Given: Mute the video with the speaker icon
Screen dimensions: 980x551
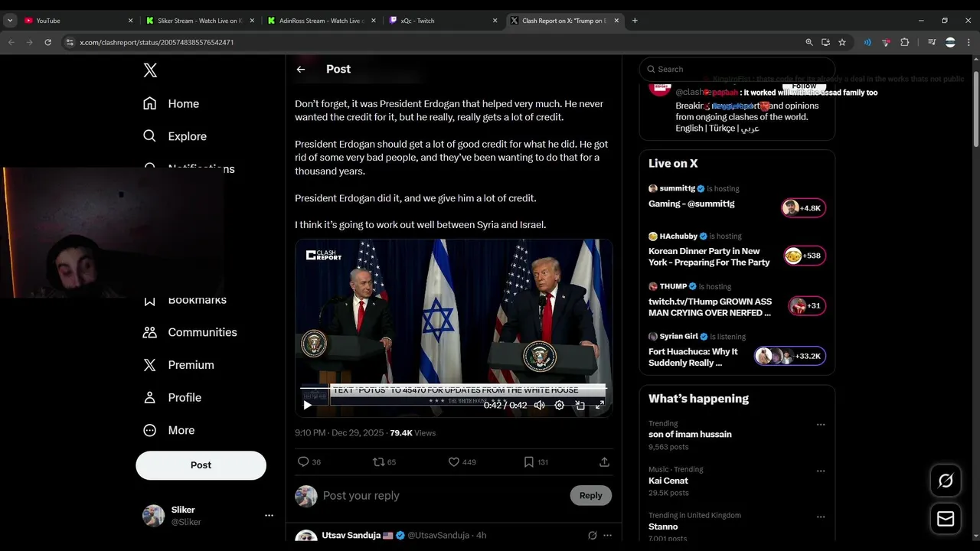Looking at the screenshot, I should click(540, 405).
